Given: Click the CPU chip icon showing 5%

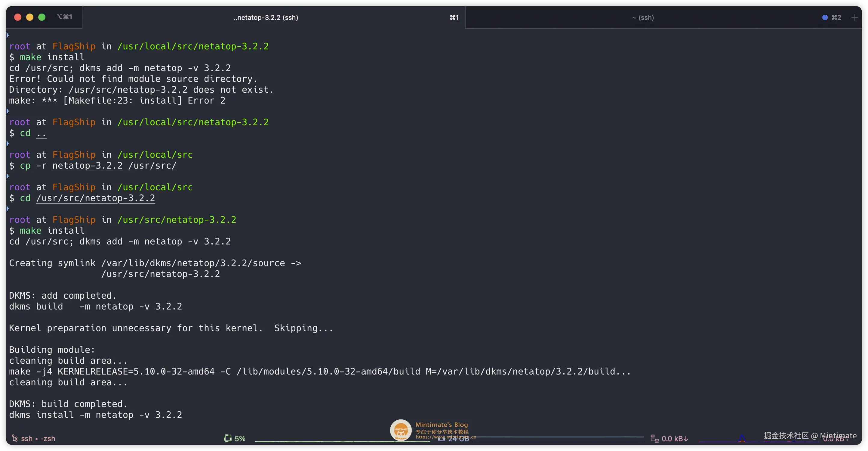Looking at the screenshot, I should coord(228,439).
